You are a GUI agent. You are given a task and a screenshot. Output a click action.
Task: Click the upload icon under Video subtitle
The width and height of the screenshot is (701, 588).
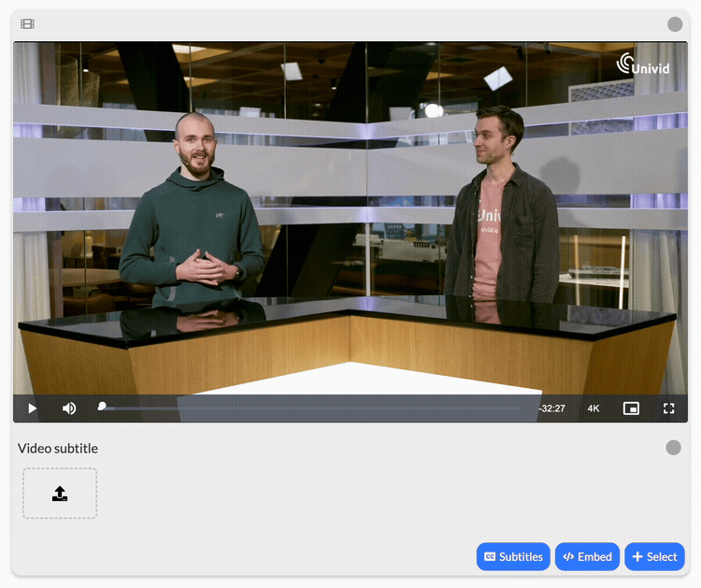[60, 494]
